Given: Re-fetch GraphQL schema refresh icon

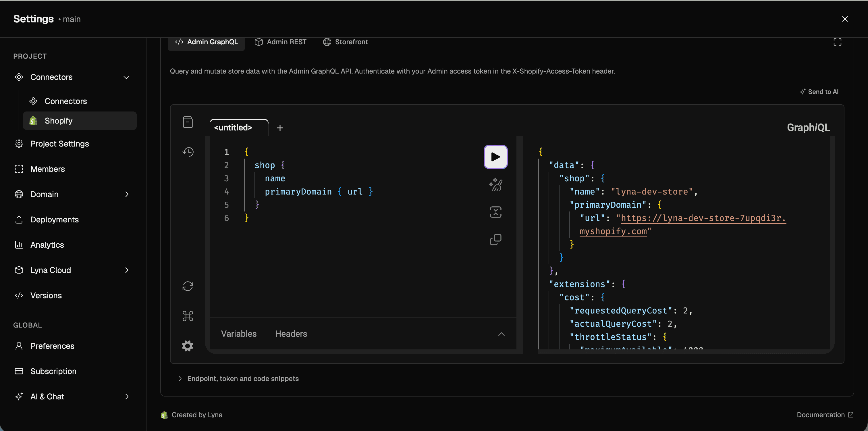Looking at the screenshot, I should click(188, 286).
